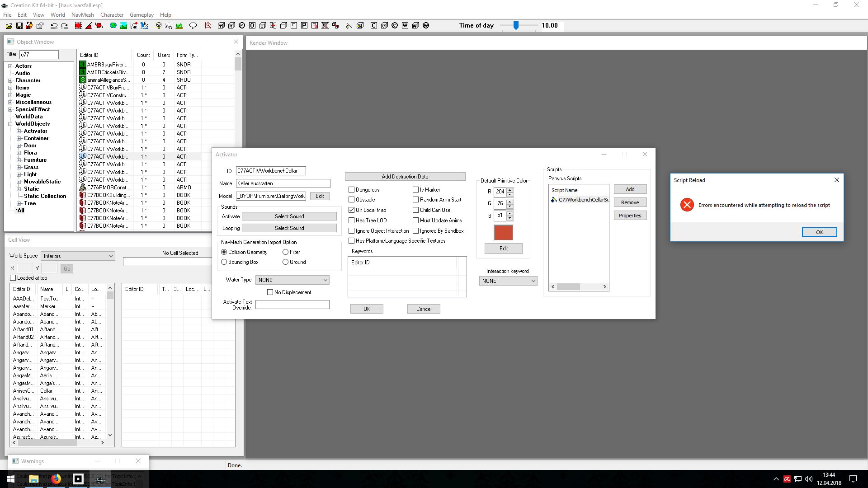Open the Water Type dropdown
Image resolution: width=868 pixels, height=488 pixels.
[292, 280]
